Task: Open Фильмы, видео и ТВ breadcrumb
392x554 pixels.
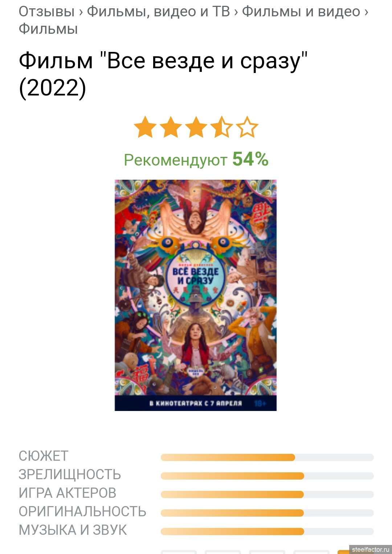Action: [158, 12]
